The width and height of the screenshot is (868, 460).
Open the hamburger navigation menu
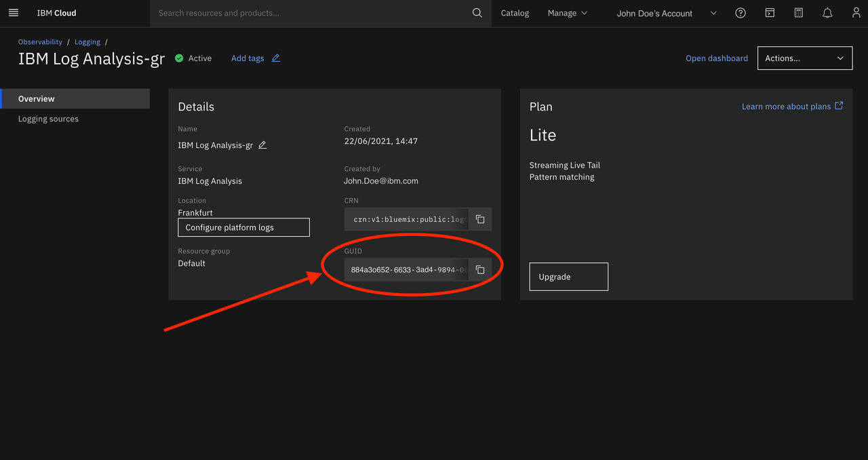[x=14, y=13]
